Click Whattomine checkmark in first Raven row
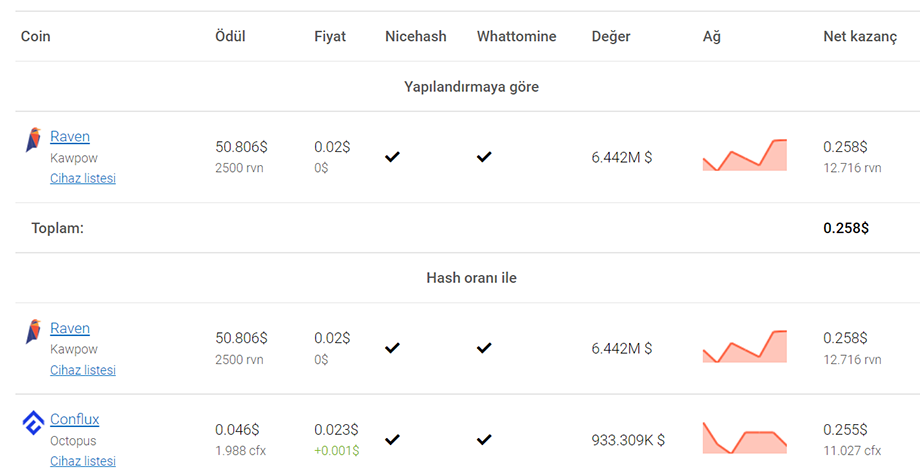The height and width of the screenshot is (476, 920). (484, 157)
